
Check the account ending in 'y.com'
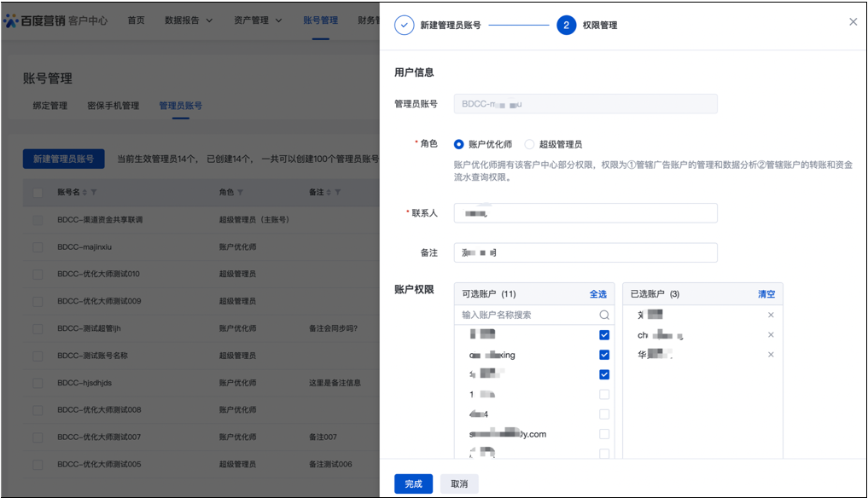tap(604, 434)
